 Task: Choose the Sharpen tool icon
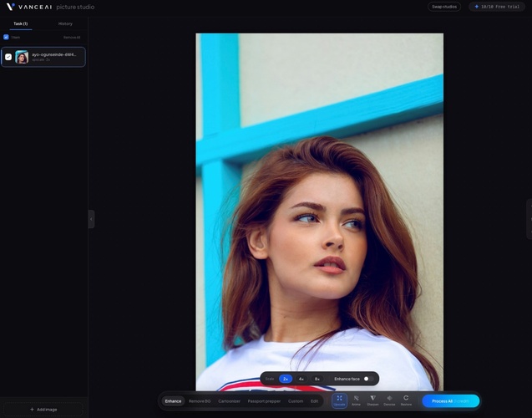[x=372, y=400]
